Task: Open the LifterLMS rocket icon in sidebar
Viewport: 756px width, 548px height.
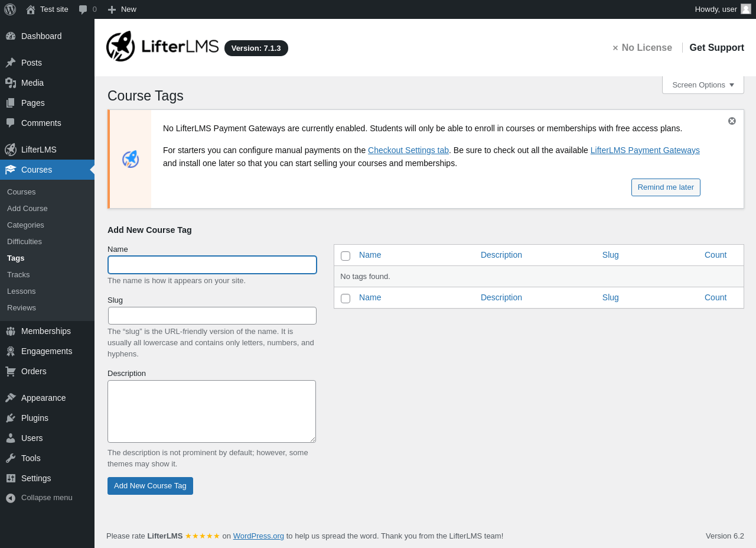Action: point(11,150)
